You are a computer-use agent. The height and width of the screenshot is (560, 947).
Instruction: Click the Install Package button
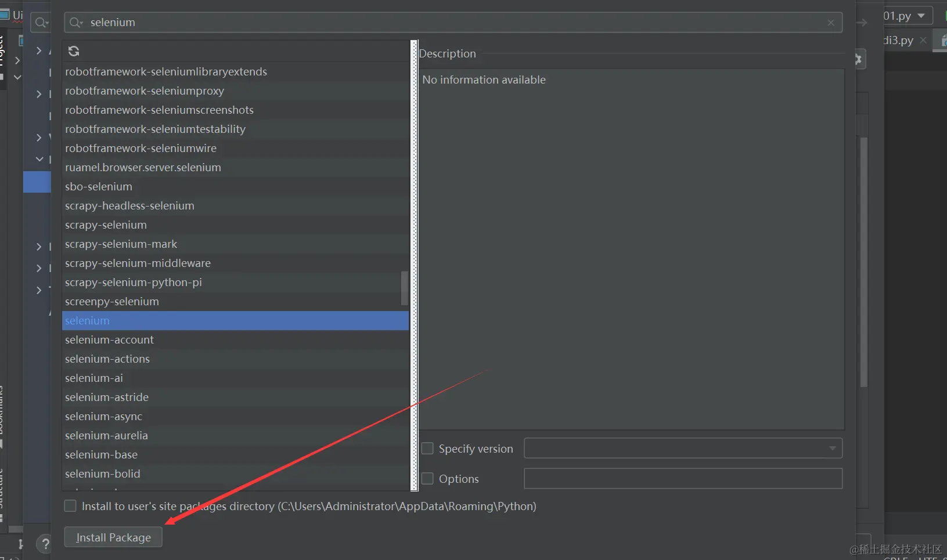coord(113,537)
